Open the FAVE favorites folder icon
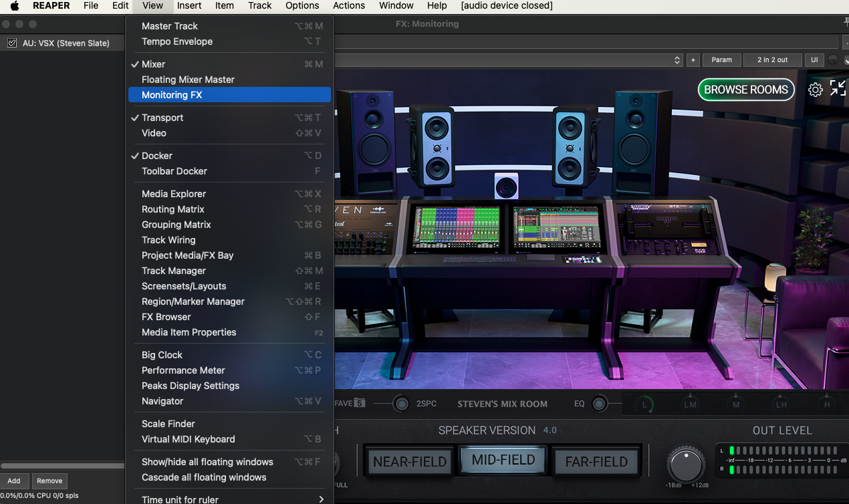Screen dimensions: 849x504 pyautogui.click(x=359, y=403)
